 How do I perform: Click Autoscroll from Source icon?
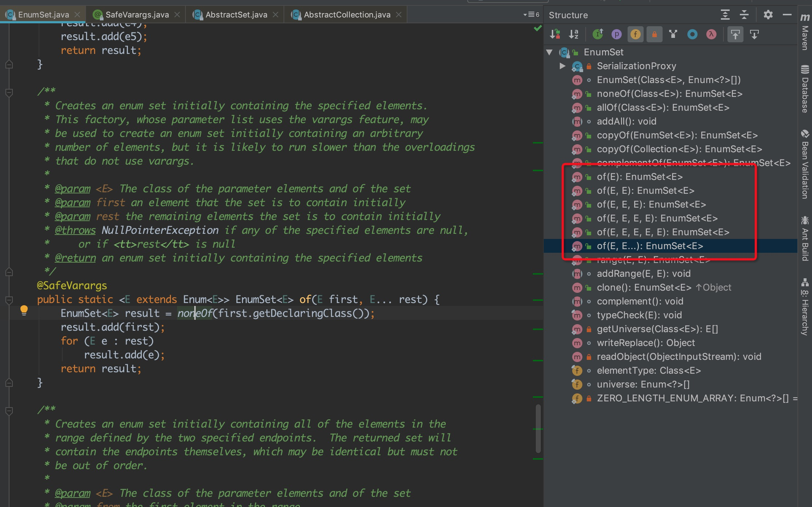tap(754, 34)
